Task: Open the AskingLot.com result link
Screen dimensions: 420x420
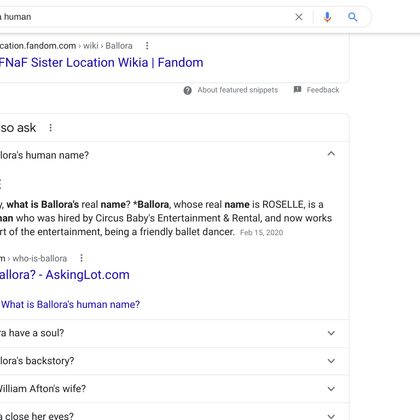Action: point(65,275)
